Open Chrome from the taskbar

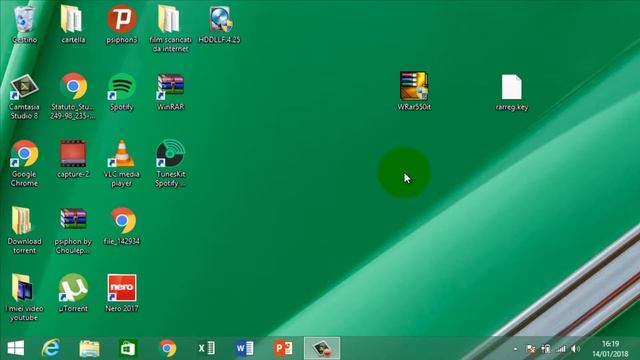(x=168, y=349)
